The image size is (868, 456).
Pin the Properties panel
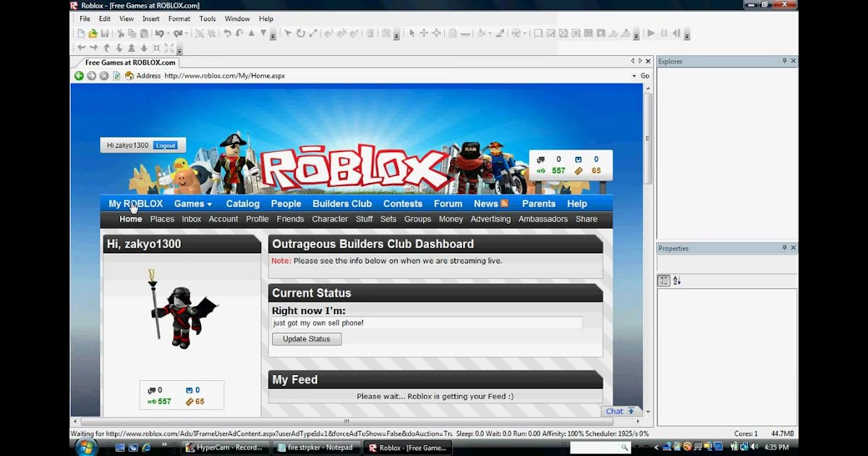(785, 248)
